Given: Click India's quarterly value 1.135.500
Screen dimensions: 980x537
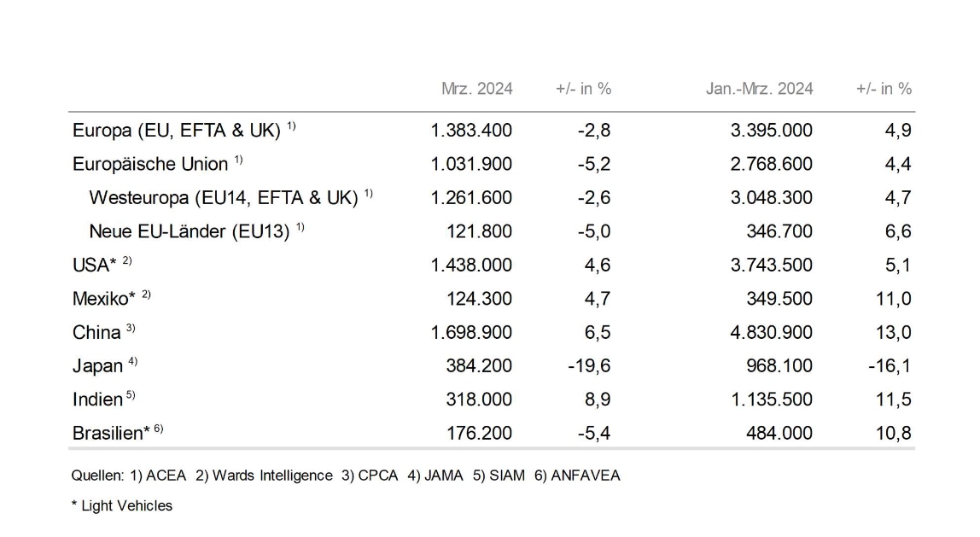Looking at the screenshot, I should (772, 400).
